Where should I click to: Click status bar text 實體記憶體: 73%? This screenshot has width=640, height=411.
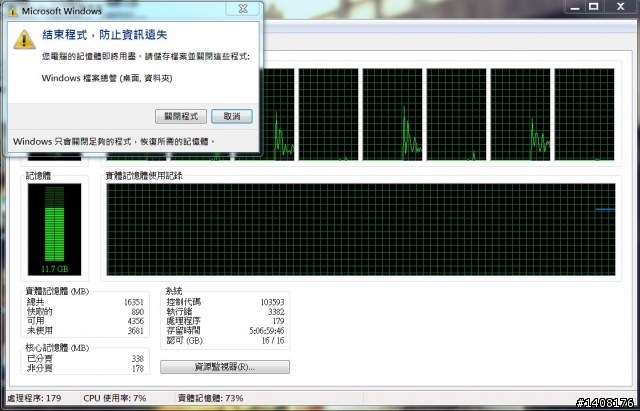[x=211, y=398]
